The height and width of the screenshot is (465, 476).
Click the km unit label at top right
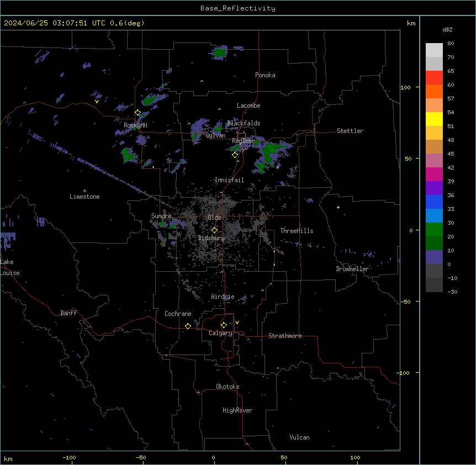click(411, 23)
